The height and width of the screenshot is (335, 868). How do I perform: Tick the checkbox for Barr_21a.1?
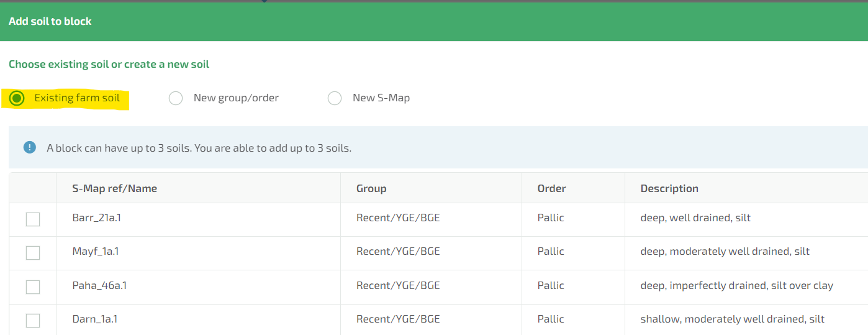tap(33, 219)
